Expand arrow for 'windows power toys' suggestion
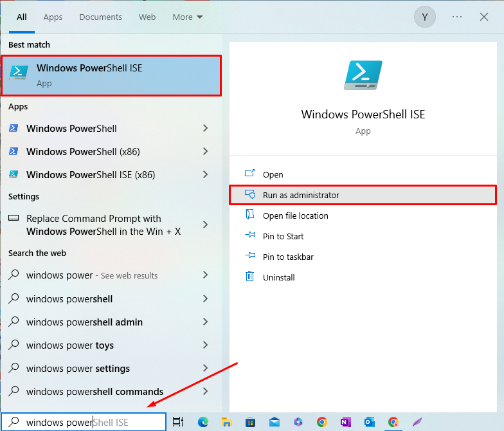 point(206,345)
